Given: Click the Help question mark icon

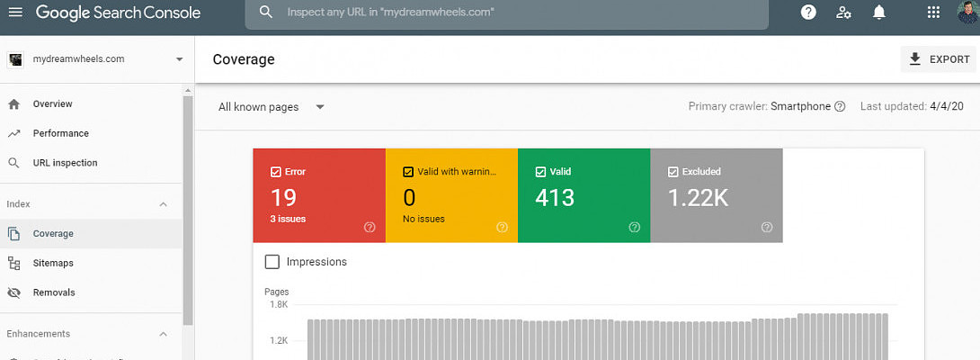Looking at the screenshot, I should [808, 13].
